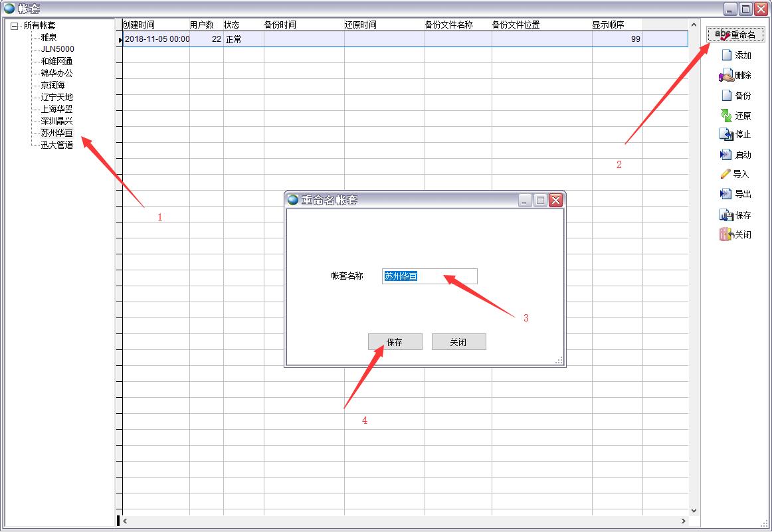The image size is (772, 532).
Task: Select 迅大管道 in the account tree
Action: [56, 145]
